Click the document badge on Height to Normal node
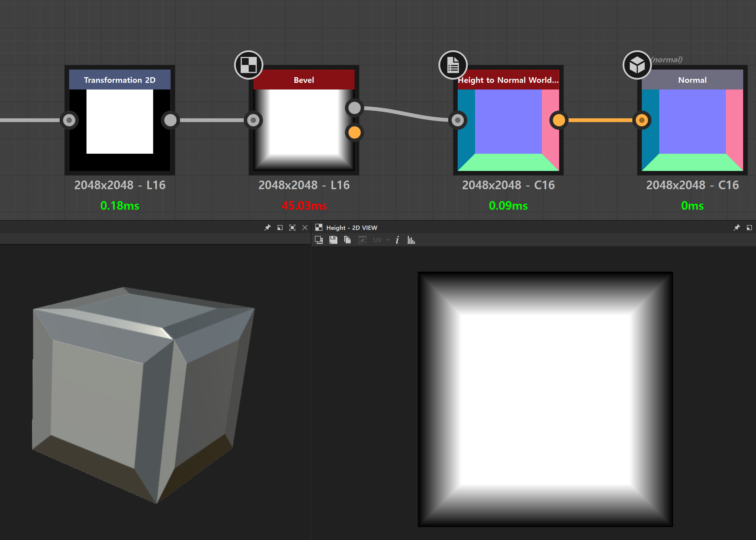 pyautogui.click(x=453, y=65)
